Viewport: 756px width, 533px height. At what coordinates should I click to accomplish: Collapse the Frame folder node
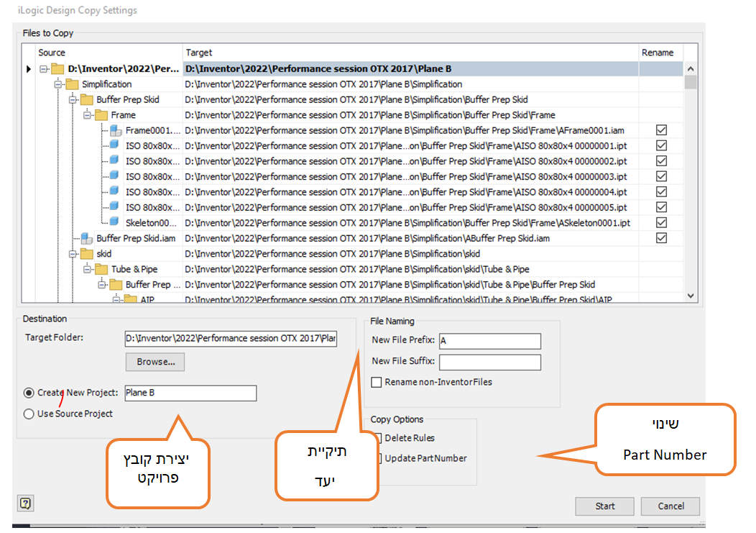(87, 115)
